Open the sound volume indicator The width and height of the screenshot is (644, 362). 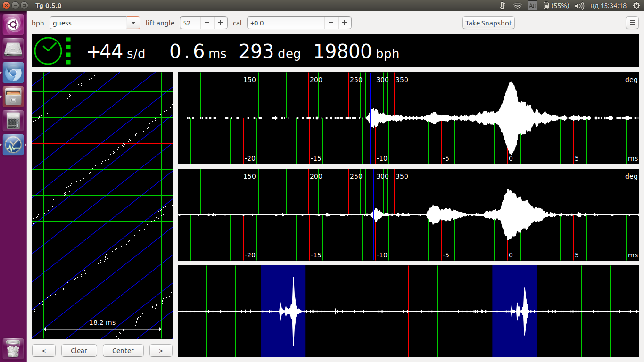coord(580,6)
